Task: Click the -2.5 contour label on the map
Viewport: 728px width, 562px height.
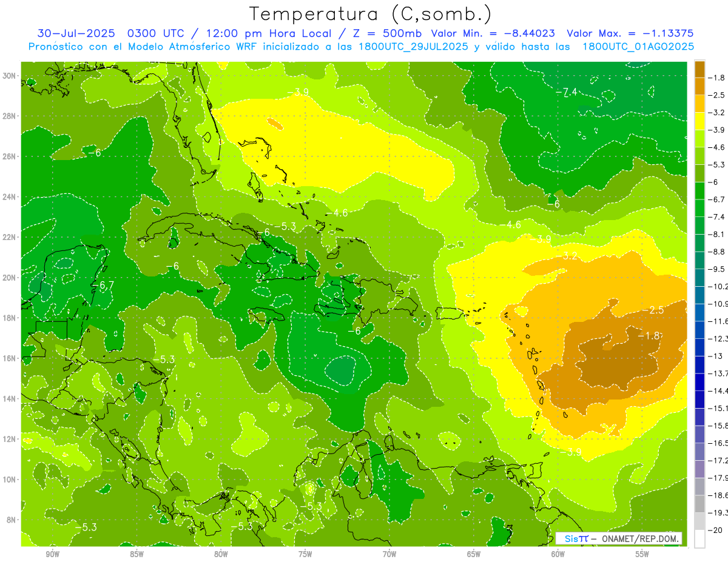Action: [653, 310]
